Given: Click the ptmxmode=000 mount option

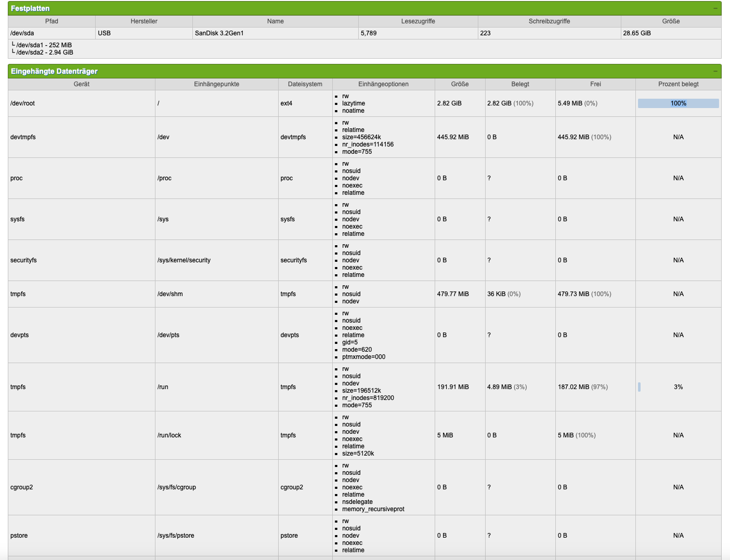Looking at the screenshot, I should [x=363, y=357].
